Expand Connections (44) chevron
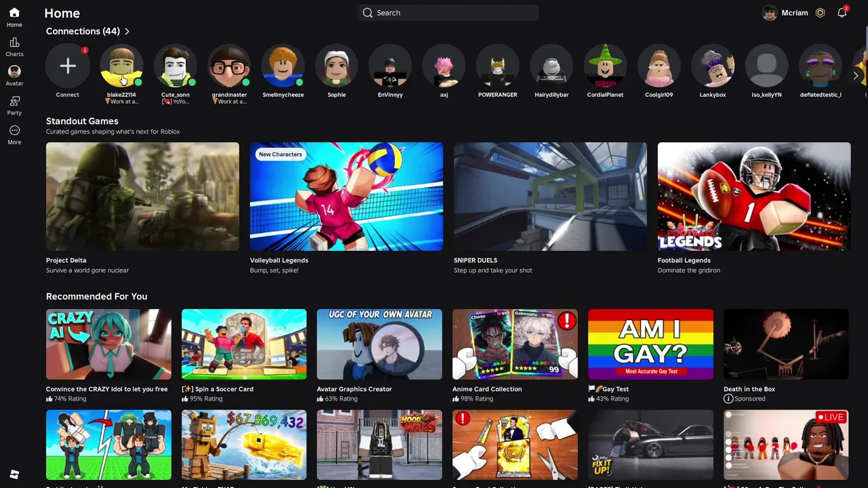This screenshot has width=868, height=488. [x=127, y=31]
